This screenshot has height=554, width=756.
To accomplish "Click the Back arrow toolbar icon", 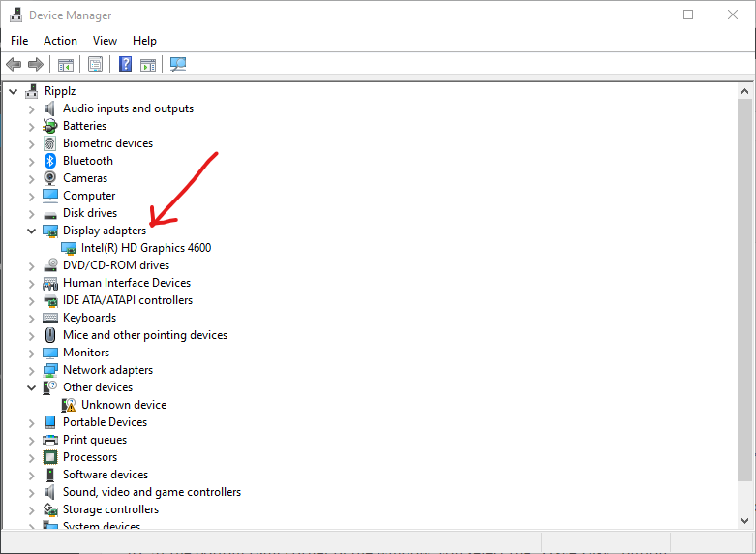I will 14,64.
